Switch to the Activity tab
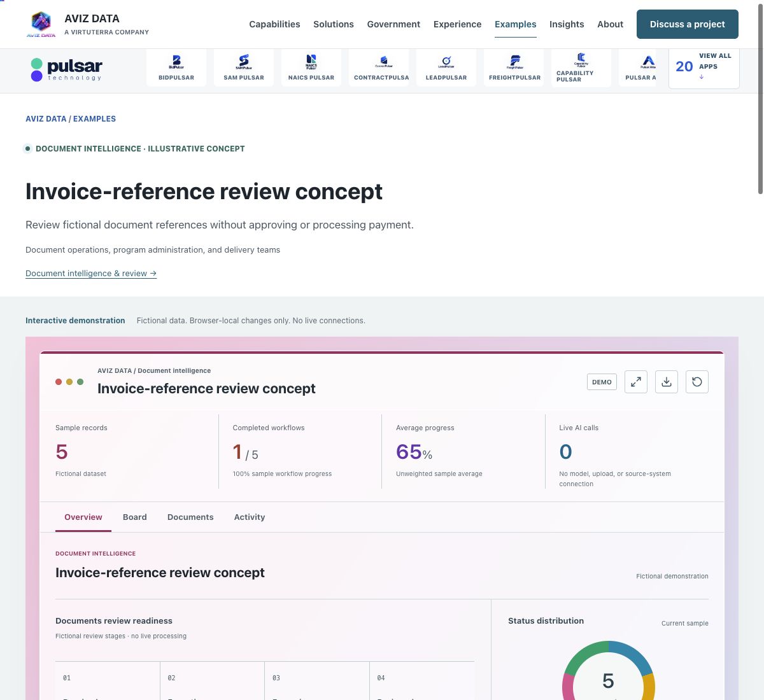764x700 pixels. 250,517
